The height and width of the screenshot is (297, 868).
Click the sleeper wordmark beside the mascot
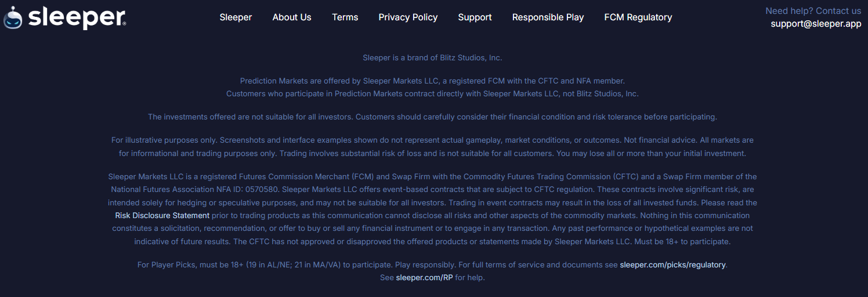[x=77, y=17]
